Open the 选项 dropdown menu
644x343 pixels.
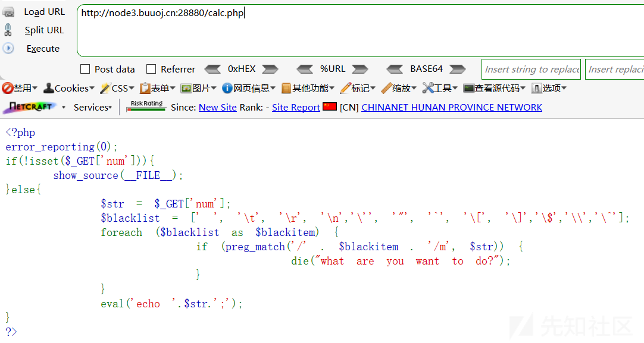point(564,88)
